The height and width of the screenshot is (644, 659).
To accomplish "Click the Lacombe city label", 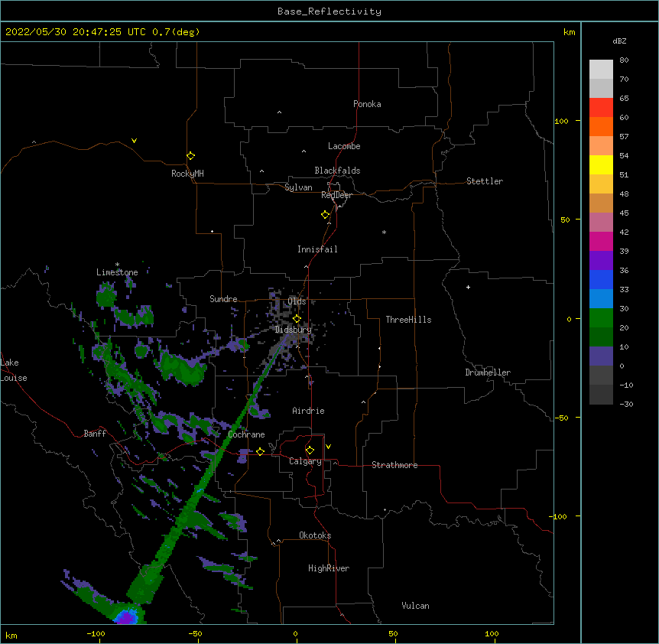I will (x=344, y=146).
